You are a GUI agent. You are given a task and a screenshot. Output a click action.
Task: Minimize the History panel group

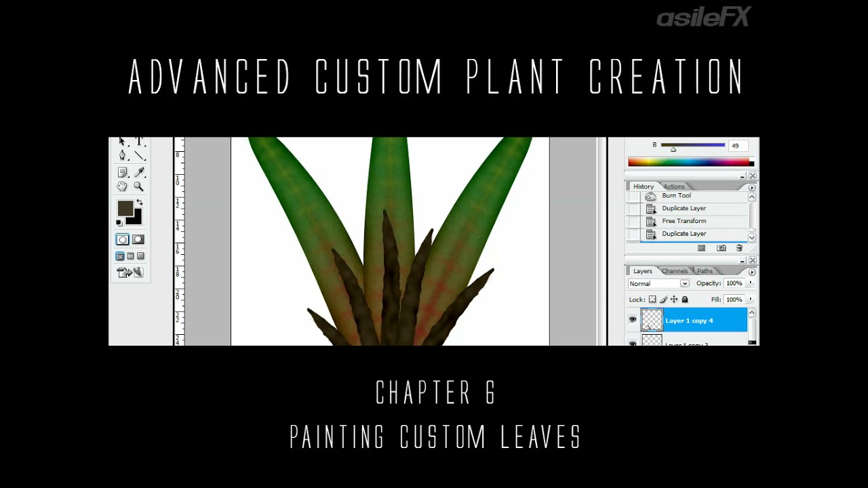(743, 176)
